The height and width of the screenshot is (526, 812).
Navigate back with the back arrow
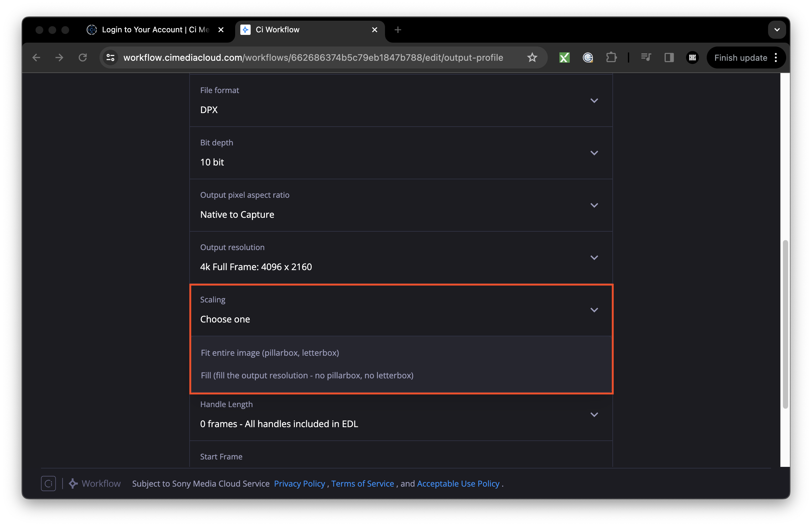pos(36,57)
